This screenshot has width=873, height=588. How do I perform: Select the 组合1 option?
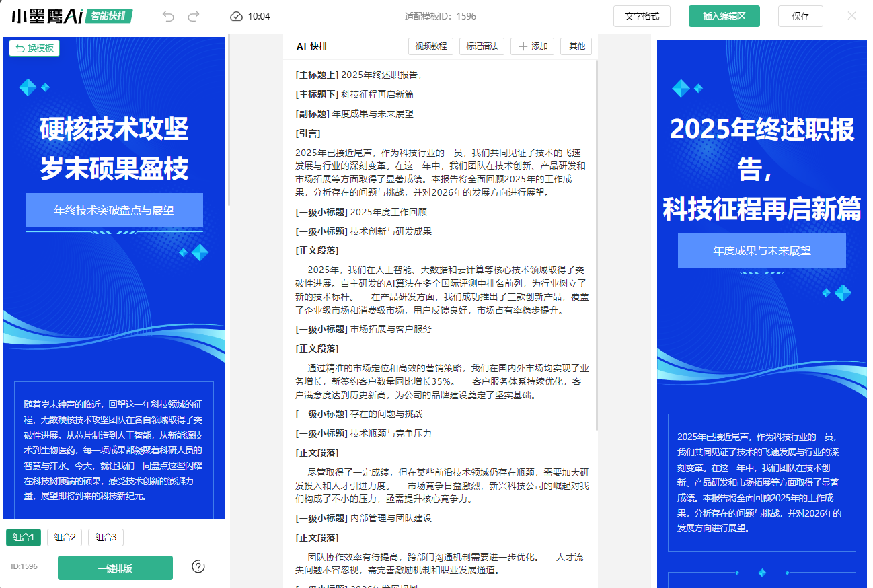(x=24, y=537)
